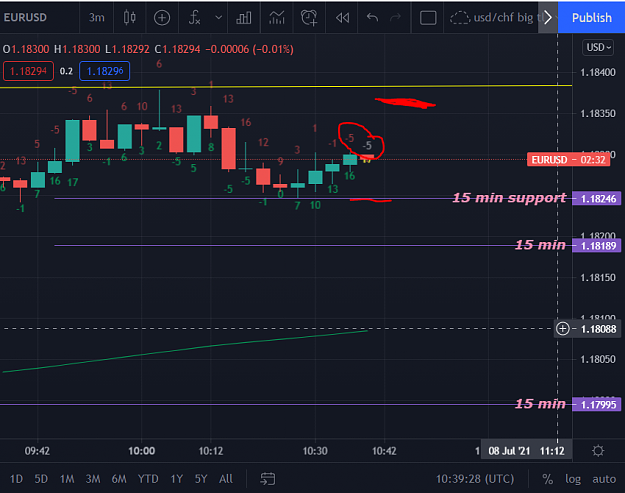Click the EURUSD countdown price label
Screen dimensions: 625x493
(568, 160)
